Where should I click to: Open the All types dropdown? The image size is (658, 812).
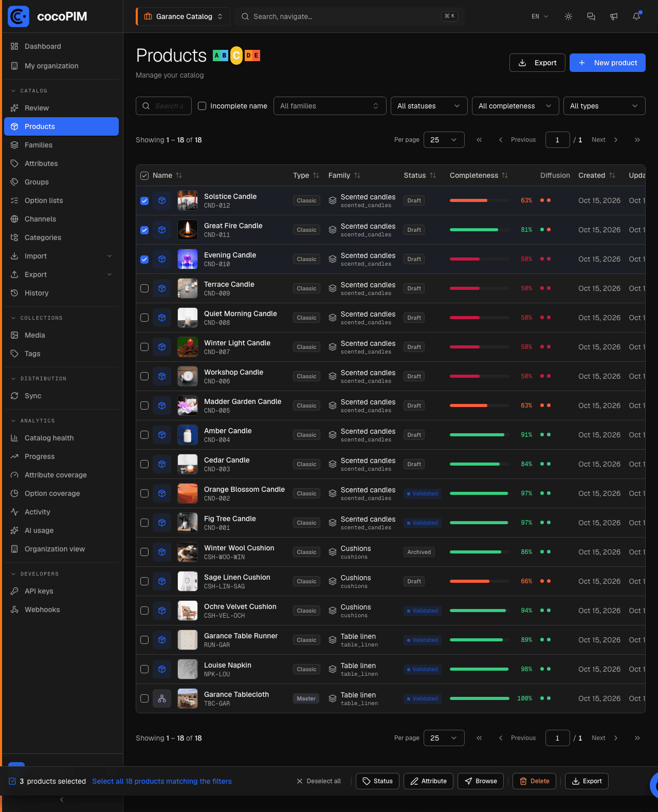tap(605, 106)
